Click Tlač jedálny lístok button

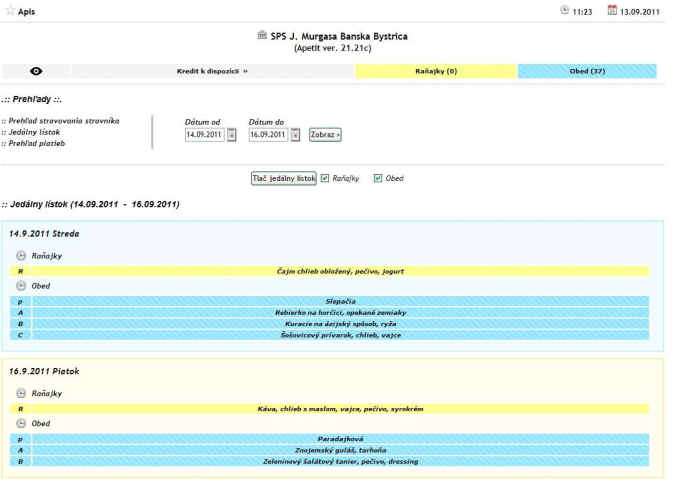pyautogui.click(x=283, y=178)
